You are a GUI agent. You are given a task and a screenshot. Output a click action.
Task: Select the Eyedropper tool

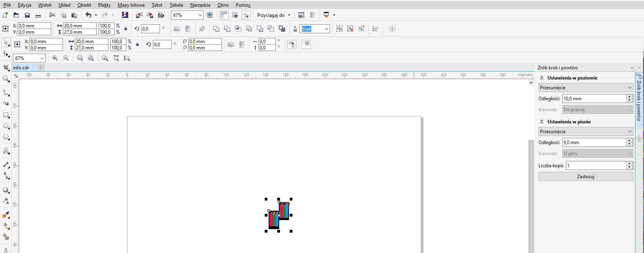click(6, 215)
